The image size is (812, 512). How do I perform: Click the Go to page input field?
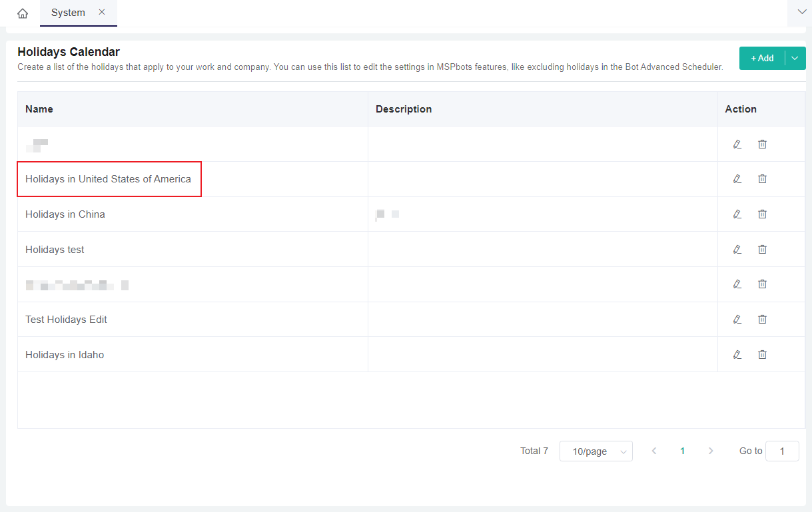pos(782,451)
